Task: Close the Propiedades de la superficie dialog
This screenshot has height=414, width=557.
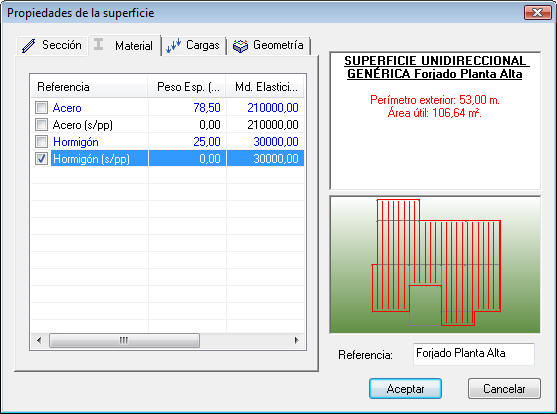Action: click(x=537, y=13)
